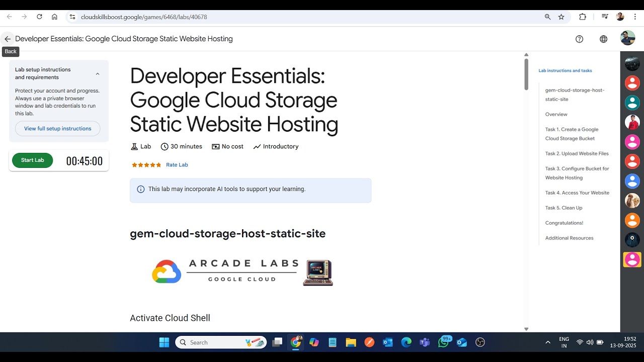Click the browser address bar URL
644x362 pixels.
point(144,17)
